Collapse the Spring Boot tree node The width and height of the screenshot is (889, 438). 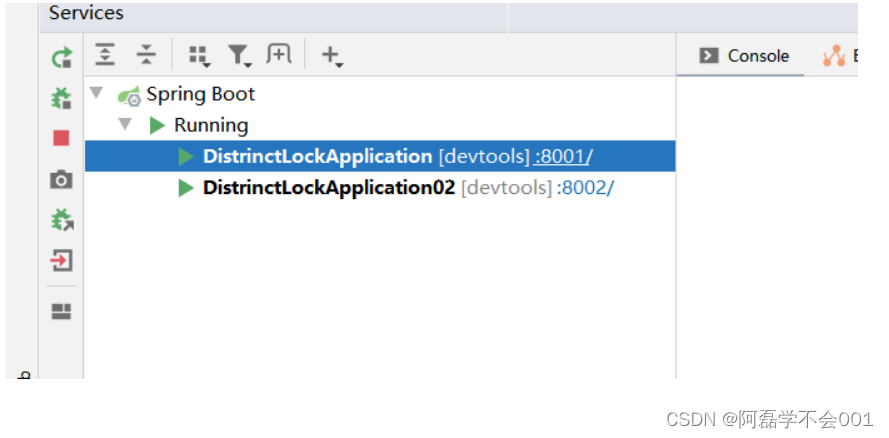pos(97,93)
